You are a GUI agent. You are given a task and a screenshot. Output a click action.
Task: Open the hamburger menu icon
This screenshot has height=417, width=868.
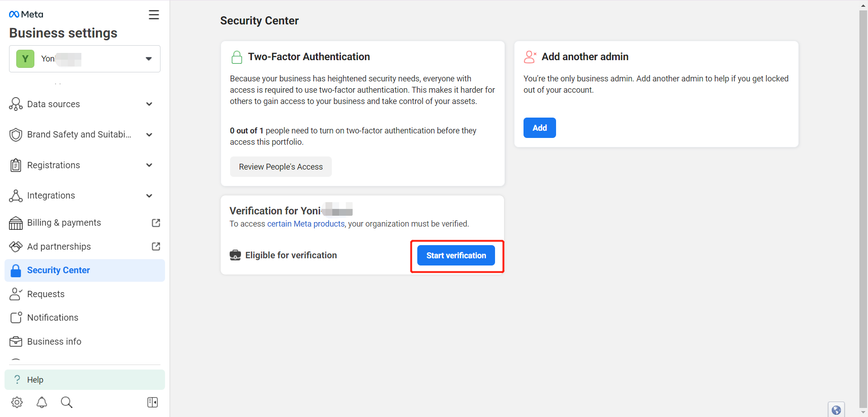154,15
